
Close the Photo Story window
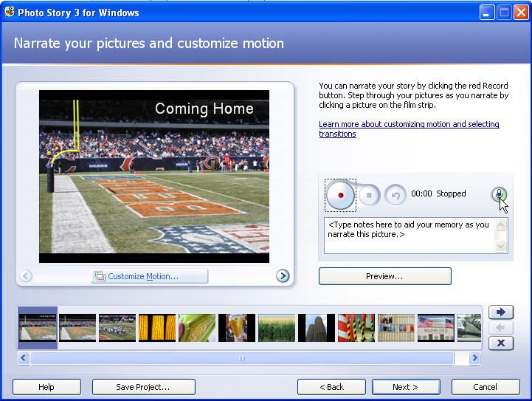(521, 13)
